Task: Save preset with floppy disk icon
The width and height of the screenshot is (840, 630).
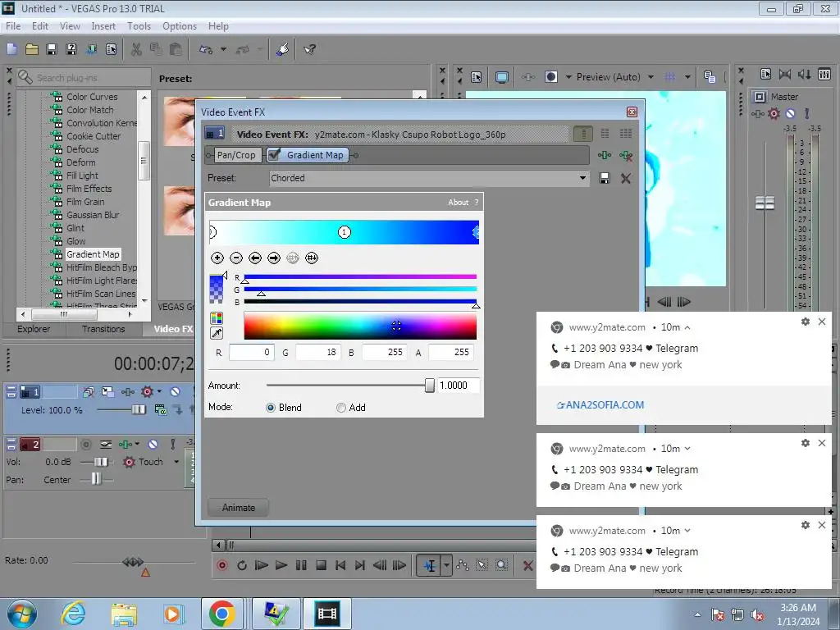Action: [605, 178]
